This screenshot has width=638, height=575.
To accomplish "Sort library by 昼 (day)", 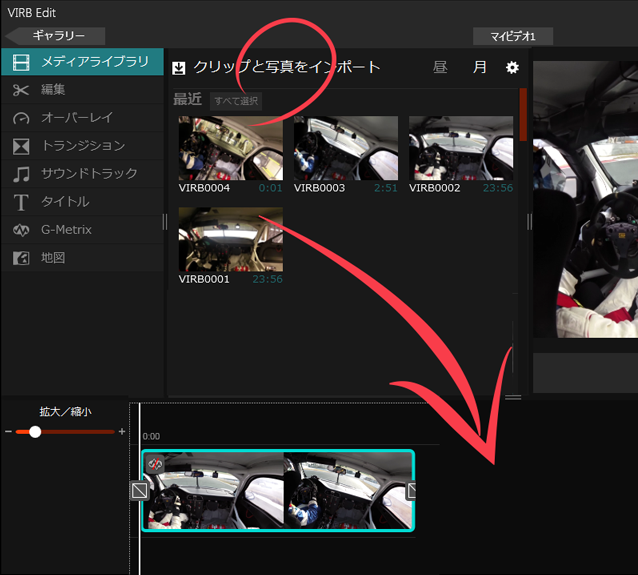I will (x=440, y=67).
